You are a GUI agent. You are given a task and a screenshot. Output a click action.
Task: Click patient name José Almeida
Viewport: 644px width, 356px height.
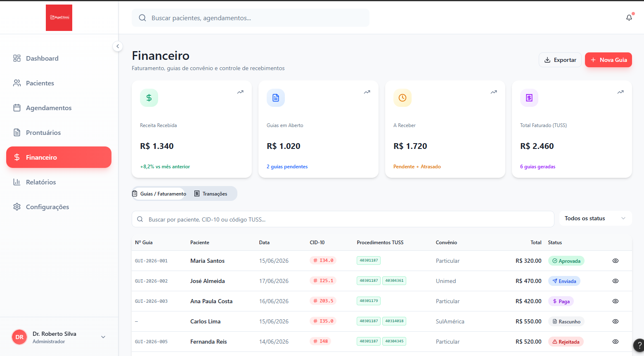tap(208, 281)
